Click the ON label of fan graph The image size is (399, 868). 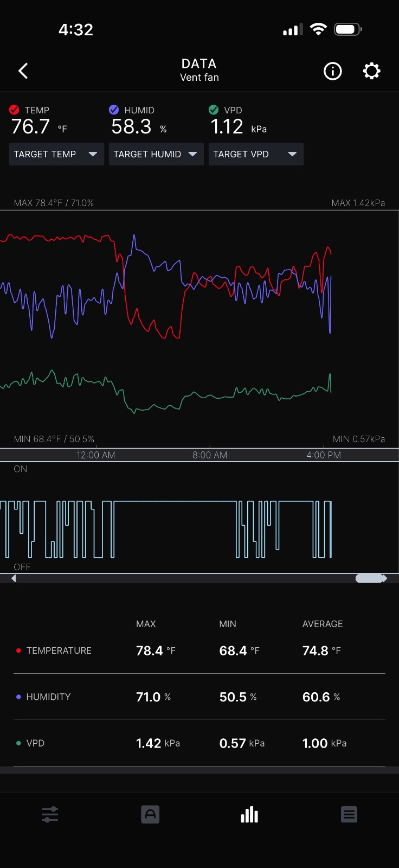(21, 469)
